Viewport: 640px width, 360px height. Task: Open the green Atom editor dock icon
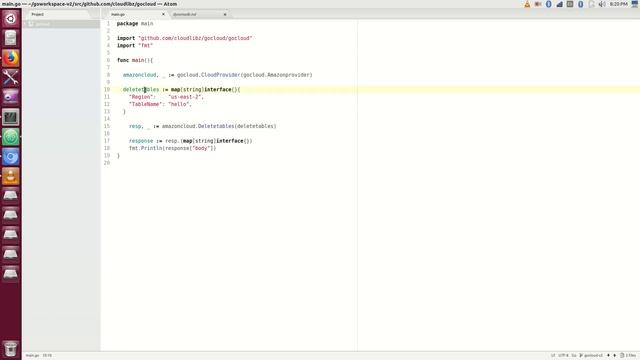coord(11,137)
